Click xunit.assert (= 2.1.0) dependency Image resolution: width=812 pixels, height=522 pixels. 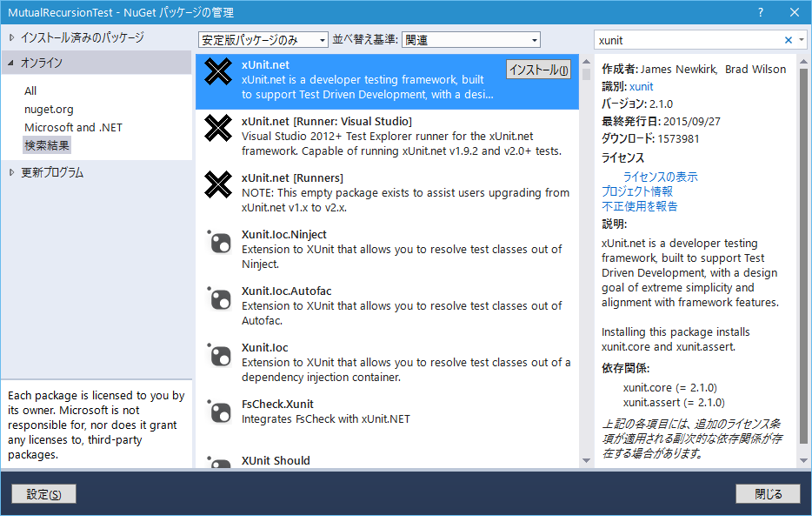click(674, 403)
